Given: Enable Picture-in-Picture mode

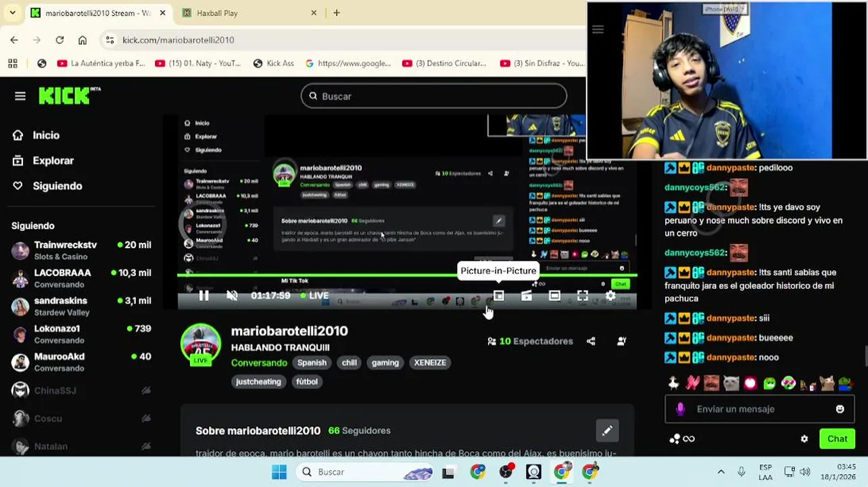Looking at the screenshot, I should (498, 296).
